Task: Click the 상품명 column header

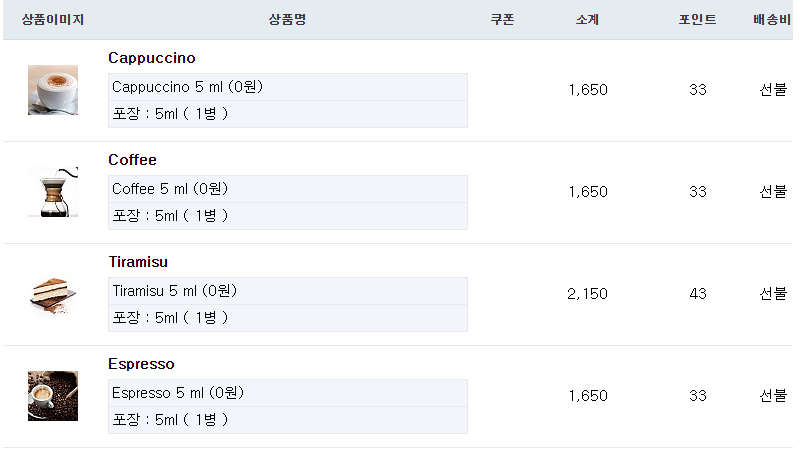Action: [x=287, y=19]
